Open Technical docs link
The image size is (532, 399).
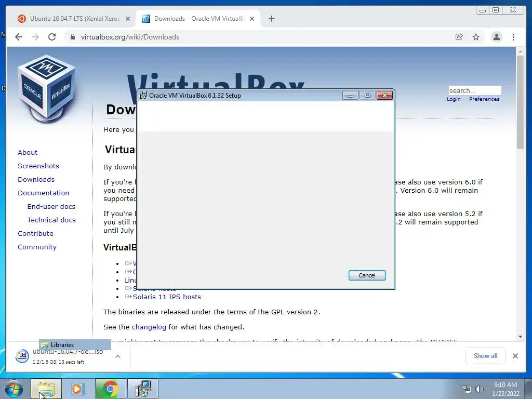click(51, 220)
